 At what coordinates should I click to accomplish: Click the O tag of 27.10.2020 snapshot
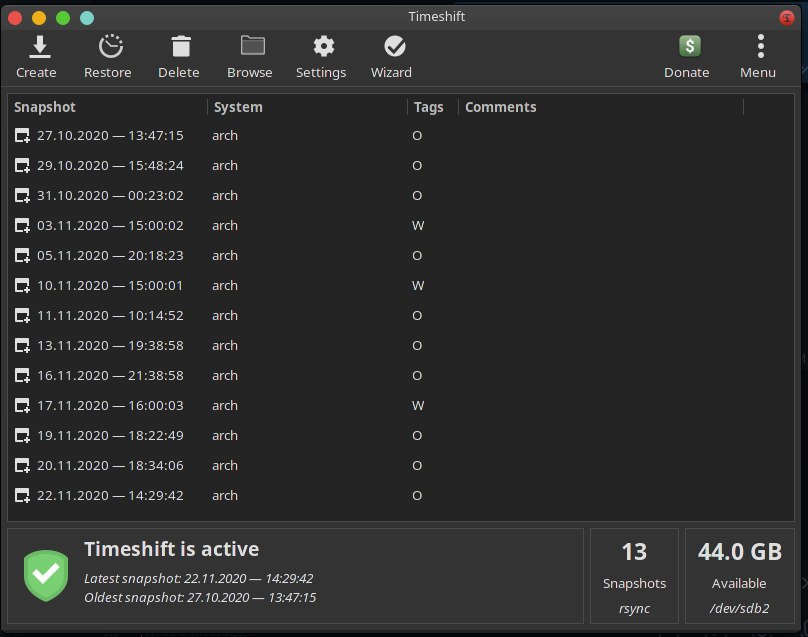pyautogui.click(x=417, y=136)
